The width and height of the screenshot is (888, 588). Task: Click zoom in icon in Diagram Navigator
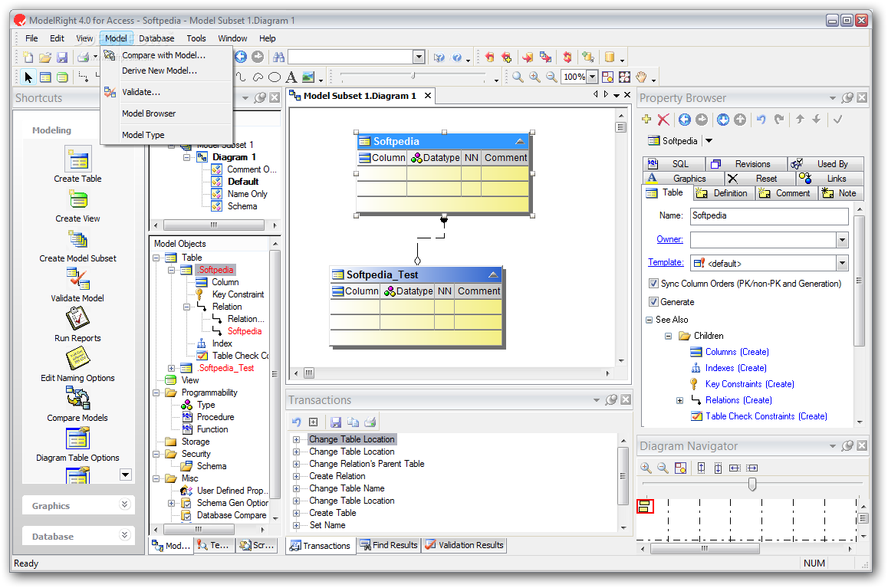coord(646,468)
